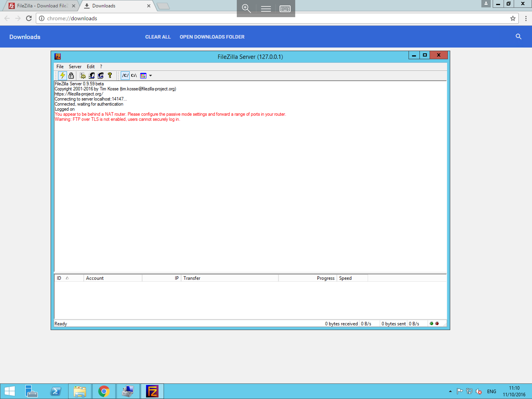
Task: Click the muted volume tray icon
Action: coord(479,391)
